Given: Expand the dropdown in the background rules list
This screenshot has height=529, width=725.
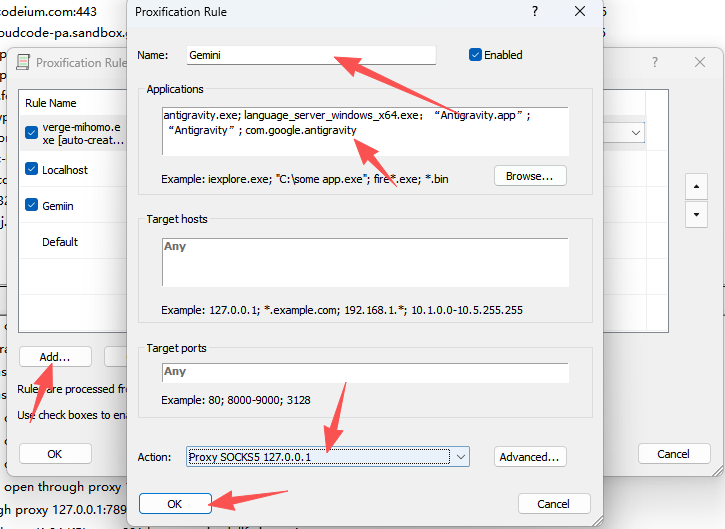Looking at the screenshot, I should [636, 133].
